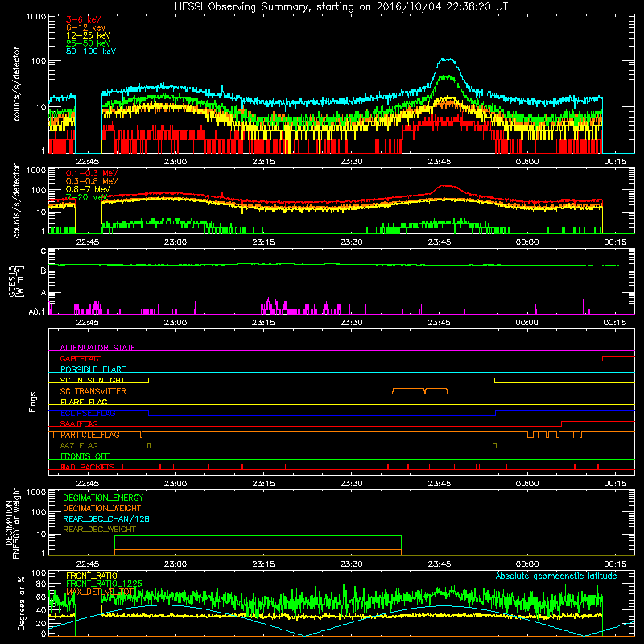Click the SC_TRANSMITTER flag label

click(x=93, y=391)
